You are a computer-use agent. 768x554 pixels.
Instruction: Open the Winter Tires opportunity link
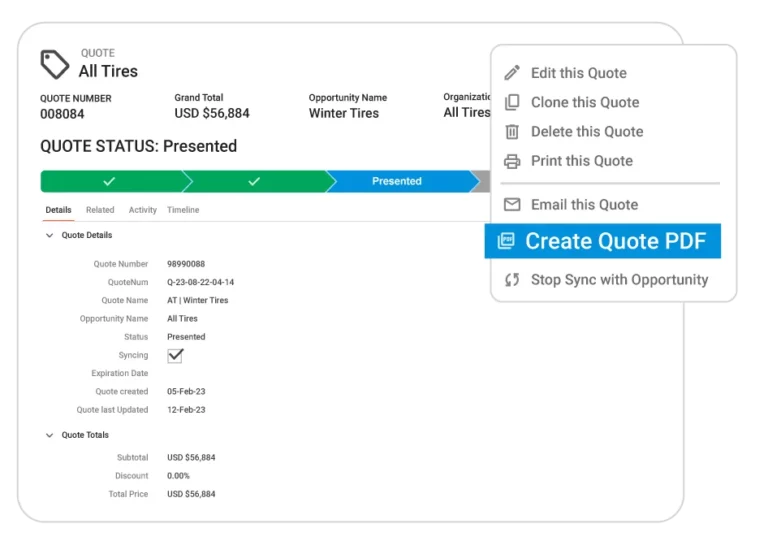pos(343,113)
